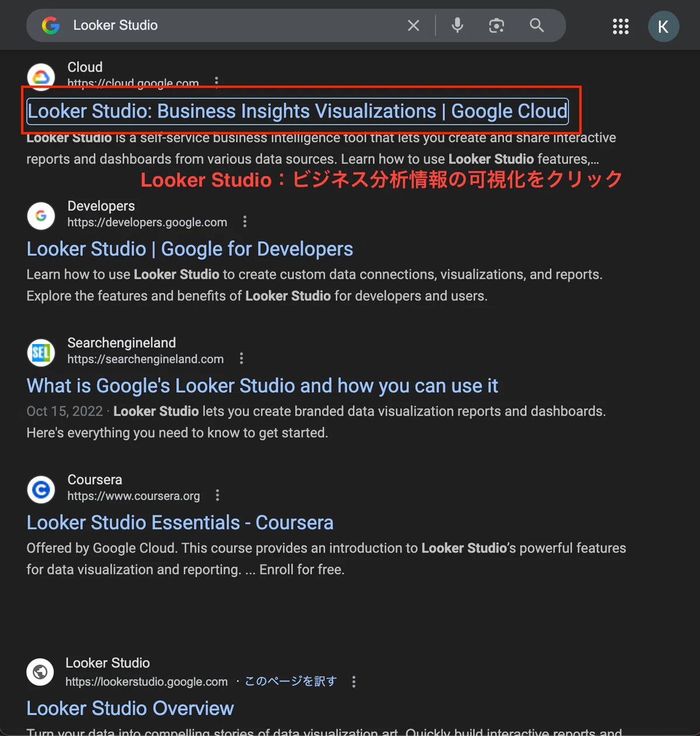Open more options for Coursera result
The width and height of the screenshot is (700, 736).
218,495
